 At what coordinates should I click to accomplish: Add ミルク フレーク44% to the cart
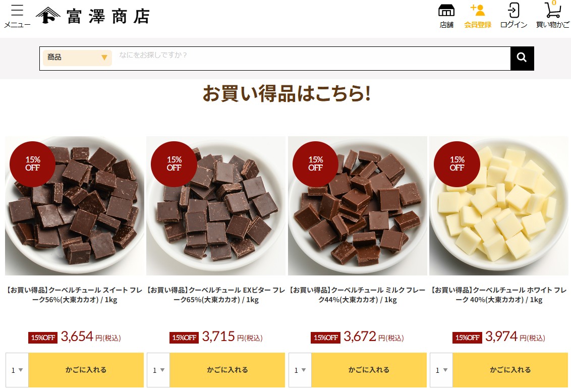(x=369, y=370)
